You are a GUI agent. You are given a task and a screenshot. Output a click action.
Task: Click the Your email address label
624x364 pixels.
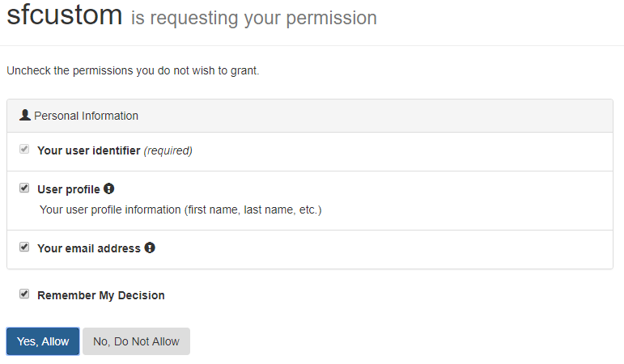(89, 248)
